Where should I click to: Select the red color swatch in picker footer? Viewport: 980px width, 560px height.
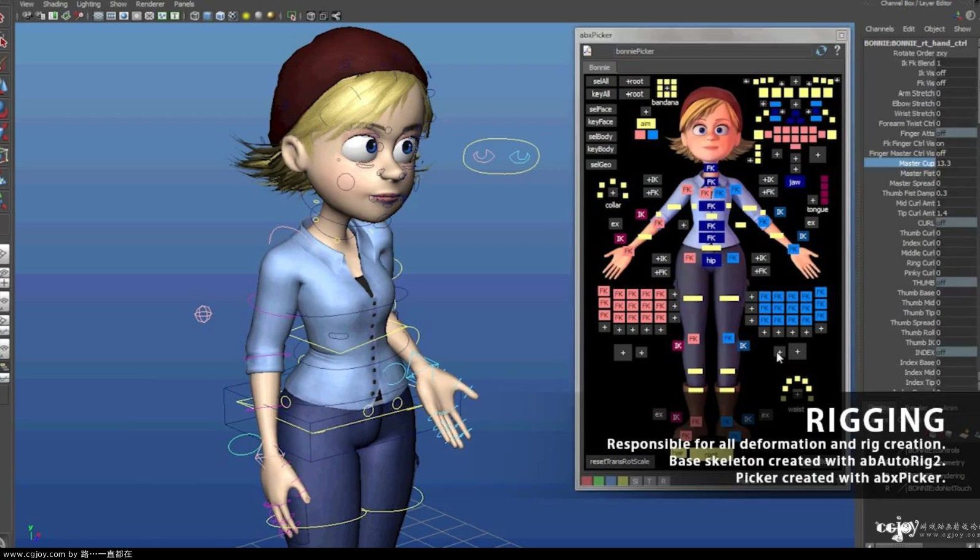coord(587,481)
